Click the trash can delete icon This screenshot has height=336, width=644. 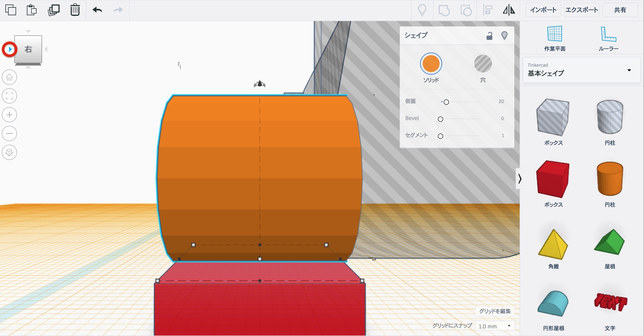coord(75,10)
